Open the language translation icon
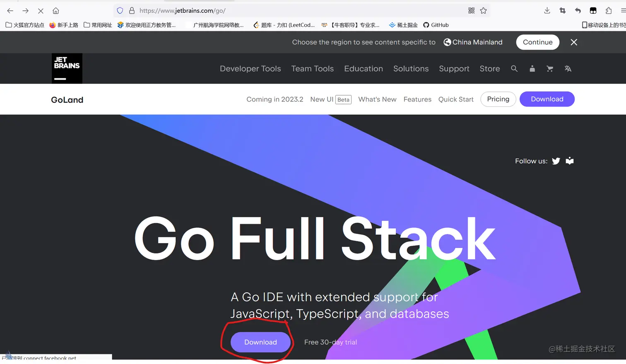 pyautogui.click(x=568, y=69)
